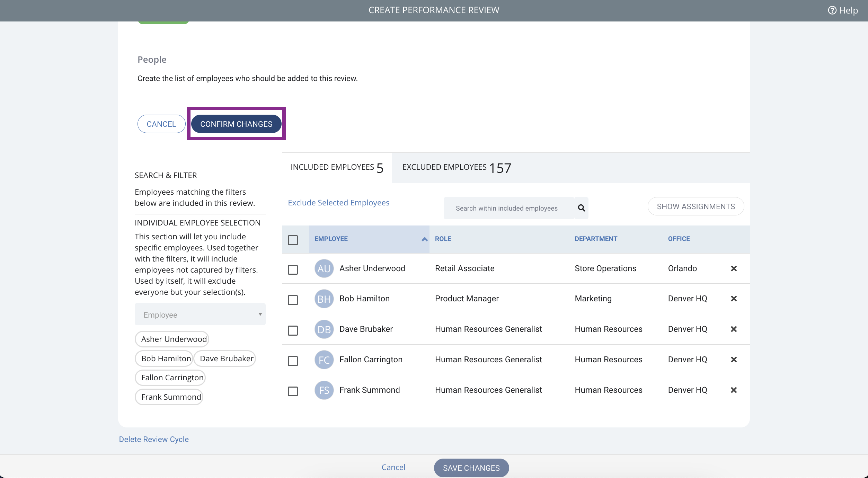
Task: Click the Marketing department cell
Action: (x=593, y=299)
